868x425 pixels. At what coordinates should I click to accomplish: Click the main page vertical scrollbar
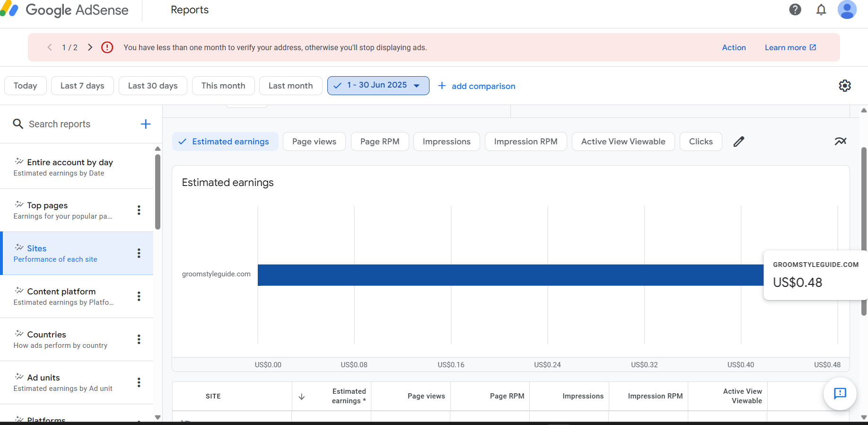pyautogui.click(x=864, y=231)
